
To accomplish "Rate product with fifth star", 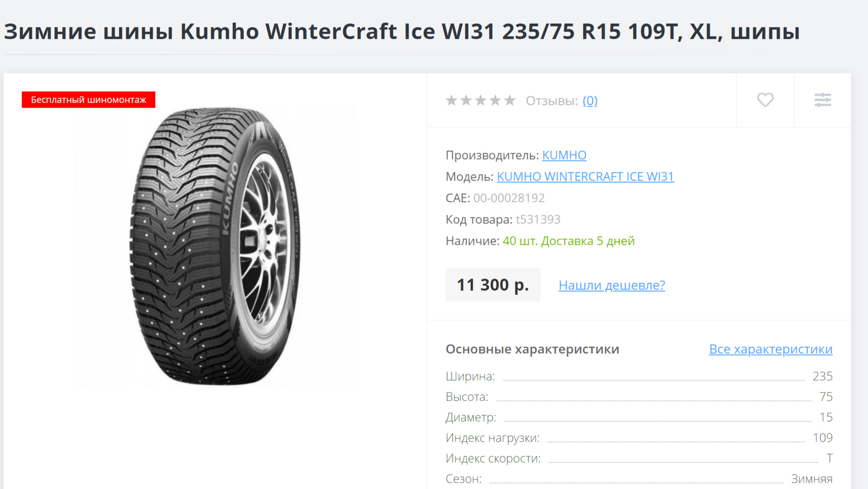I will click(x=509, y=100).
